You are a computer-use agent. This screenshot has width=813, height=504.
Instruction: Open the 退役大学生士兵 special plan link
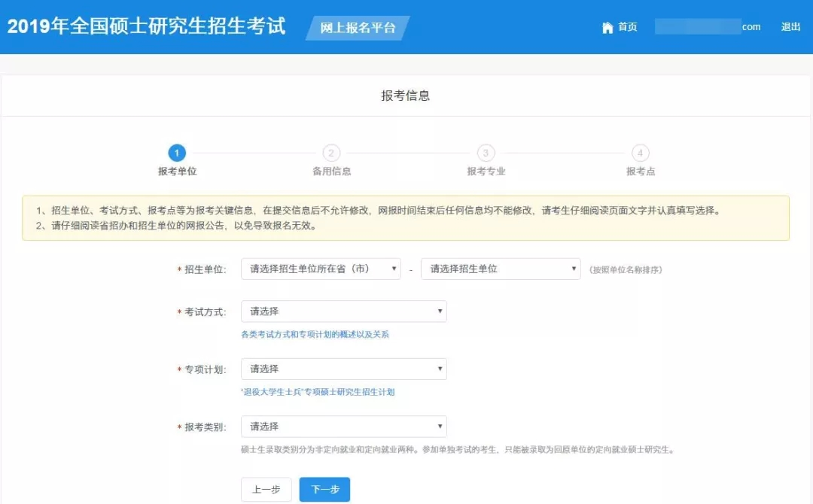317,392
